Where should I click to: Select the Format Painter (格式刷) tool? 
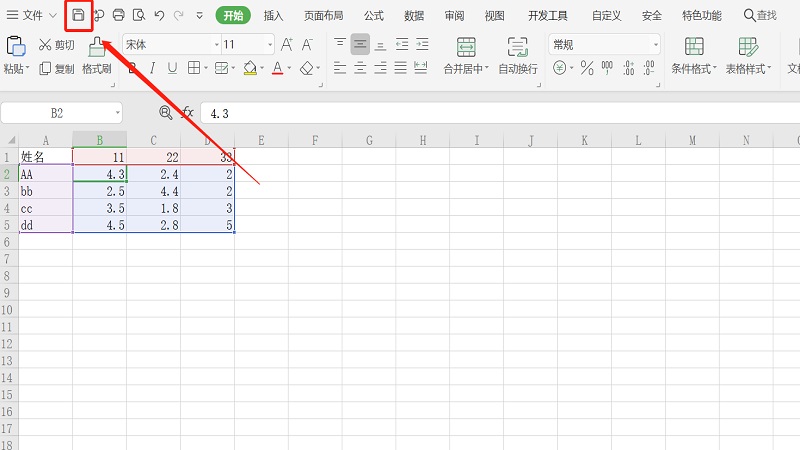point(96,55)
